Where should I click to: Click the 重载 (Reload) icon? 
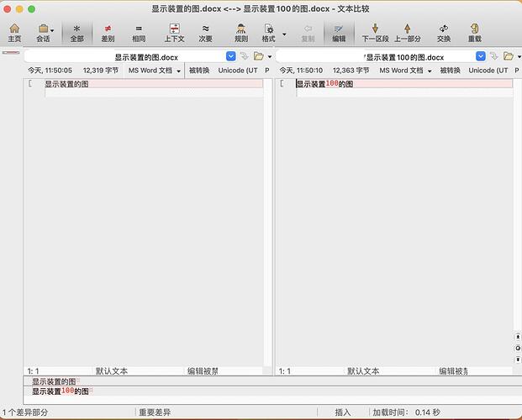pyautogui.click(x=475, y=33)
